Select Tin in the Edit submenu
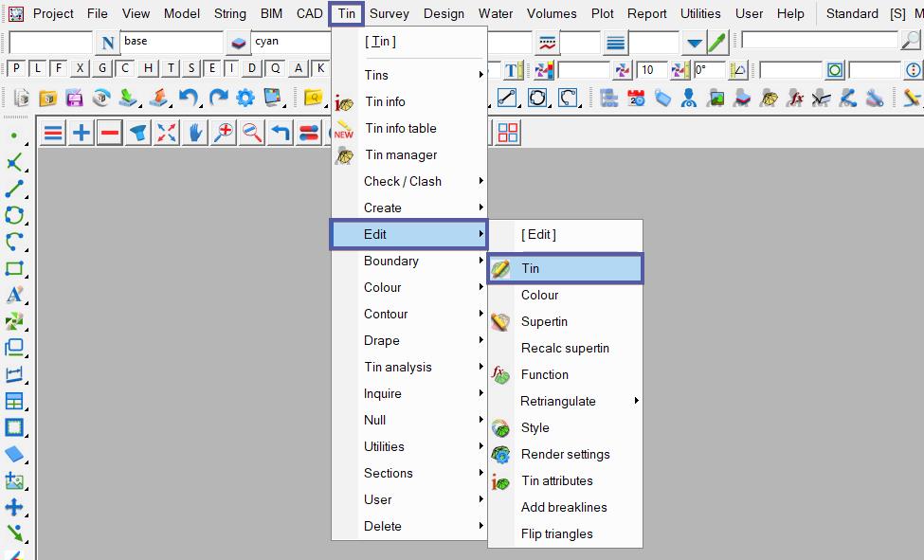Screen dimensions: 924x560 [x=566, y=268]
